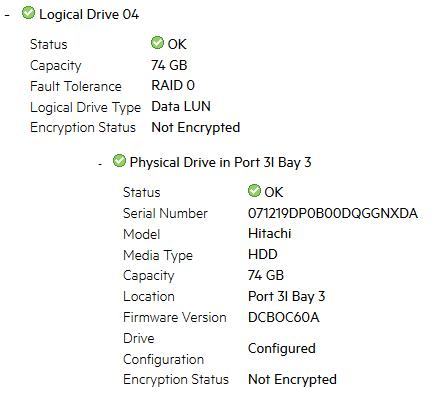Click the Fault Tolerance label
Screen dimensions: 443x399
[76, 86]
